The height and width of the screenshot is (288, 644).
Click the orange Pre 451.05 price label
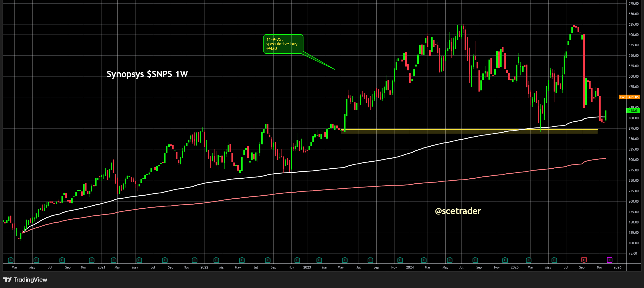click(x=630, y=97)
